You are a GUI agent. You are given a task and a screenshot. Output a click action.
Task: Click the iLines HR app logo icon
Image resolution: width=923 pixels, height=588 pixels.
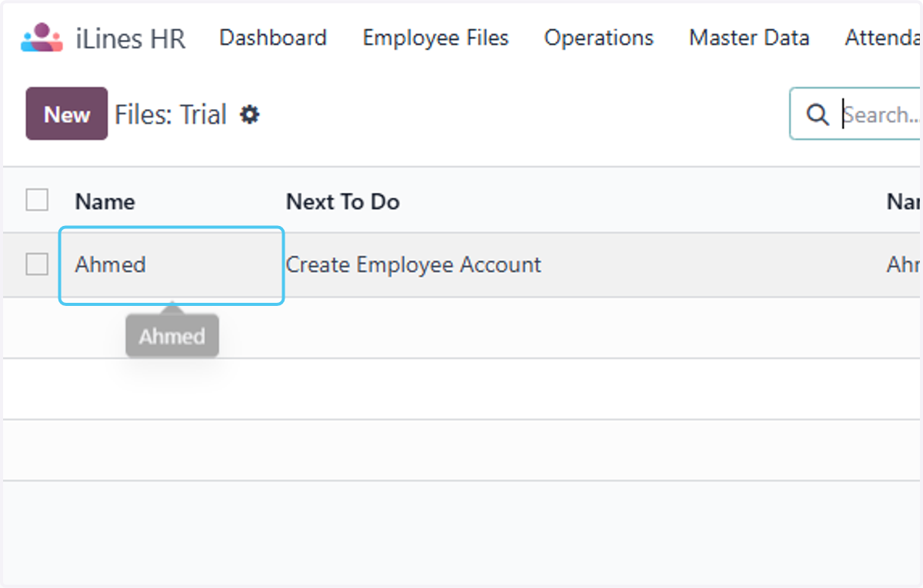(x=42, y=38)
